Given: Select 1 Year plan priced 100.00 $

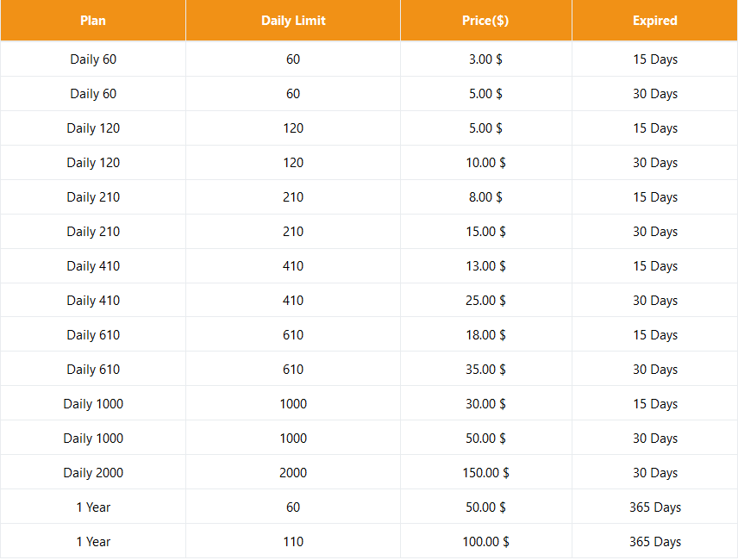Looking at the screenshot, I should coord(93,542).
